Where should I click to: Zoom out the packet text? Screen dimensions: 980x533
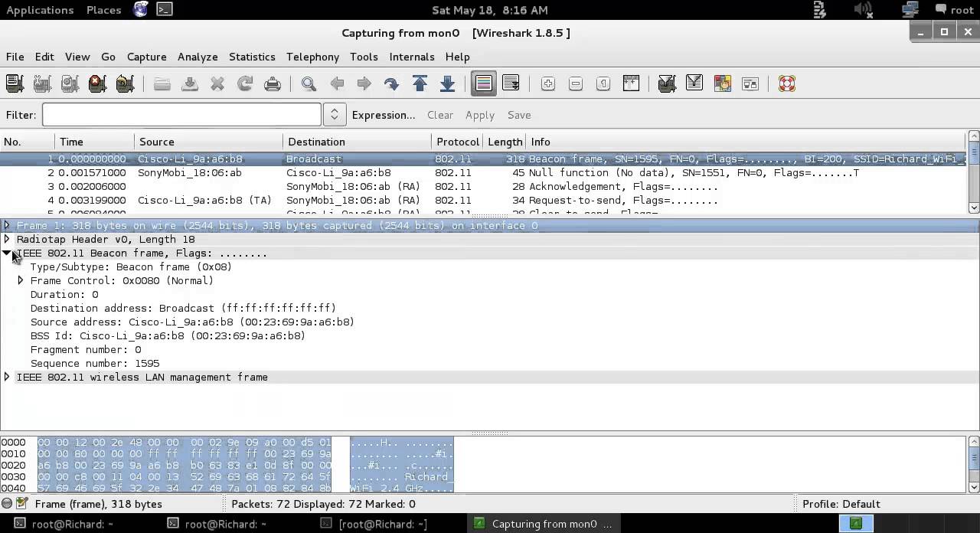tap(576, 83)
